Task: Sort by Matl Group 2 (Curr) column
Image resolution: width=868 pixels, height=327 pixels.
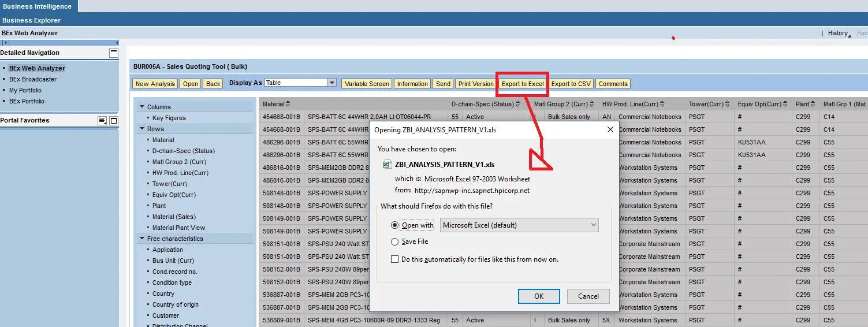Action: [x=593, y=104]
